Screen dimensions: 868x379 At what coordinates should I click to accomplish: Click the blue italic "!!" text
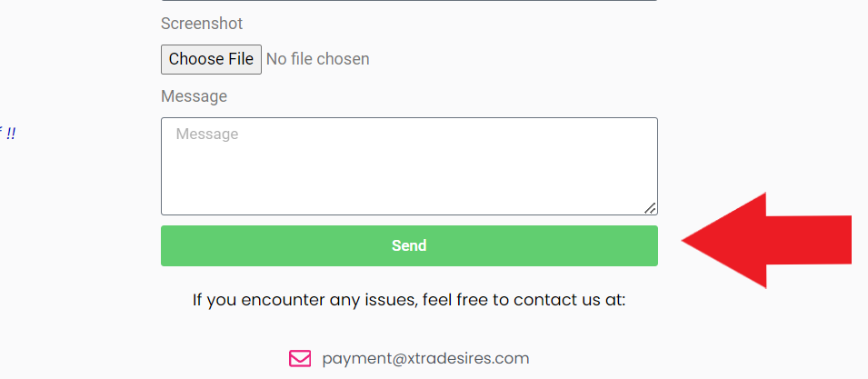click(11, 135)
